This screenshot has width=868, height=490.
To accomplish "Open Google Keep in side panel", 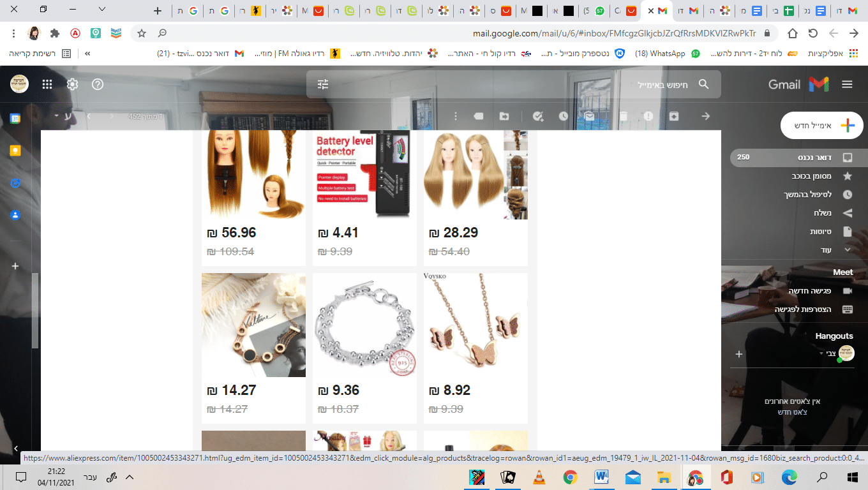I will coord(15,151).
